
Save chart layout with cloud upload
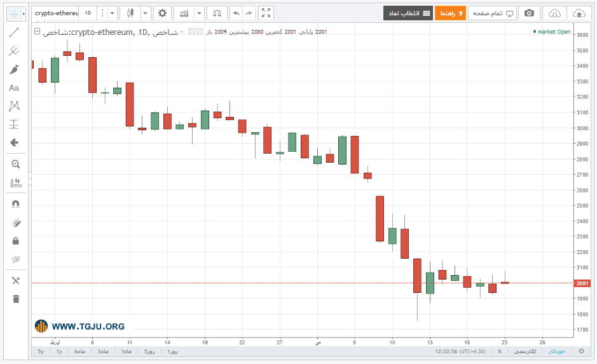pyautogui.click(x=579, y=13)
